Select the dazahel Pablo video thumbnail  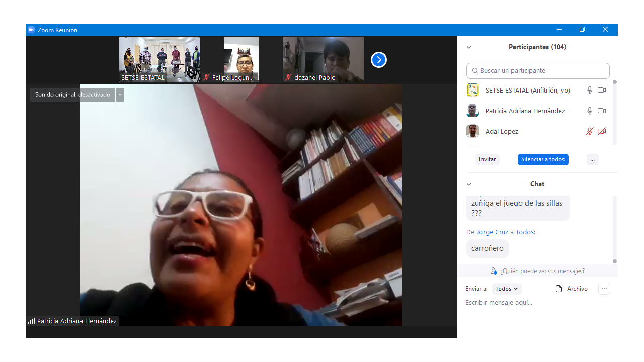coord(324,60)
